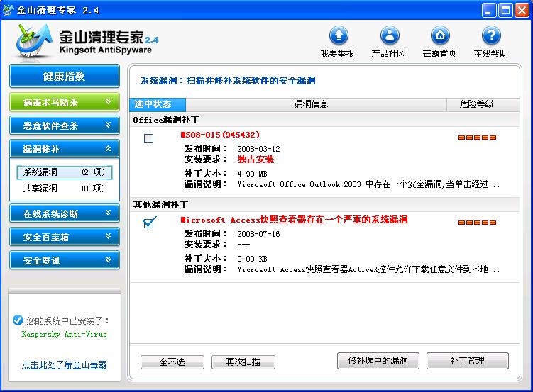
Task: Follow the 点击此处了解金山毒霸 link
Action: (x=65, y=365)
